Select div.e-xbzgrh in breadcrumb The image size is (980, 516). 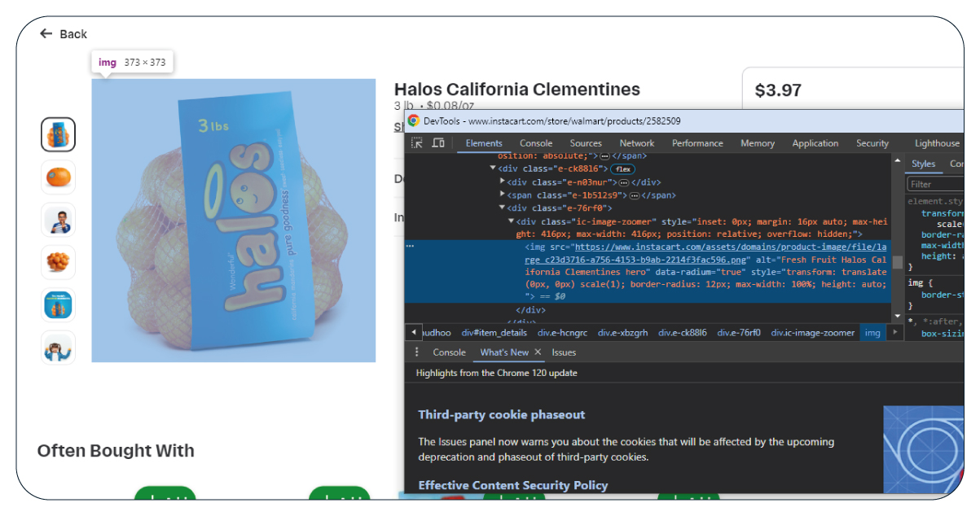(622, 332)
